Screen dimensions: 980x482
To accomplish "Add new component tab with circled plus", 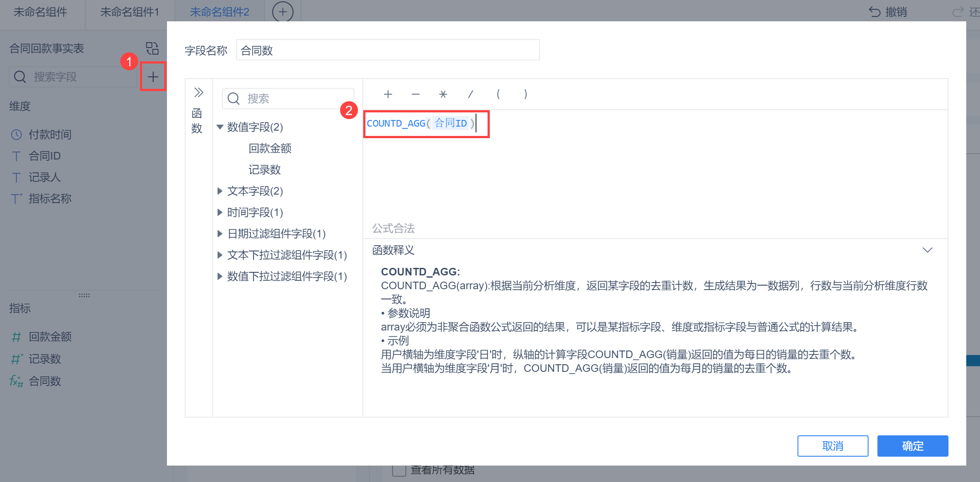I will (x=282, y=12).
